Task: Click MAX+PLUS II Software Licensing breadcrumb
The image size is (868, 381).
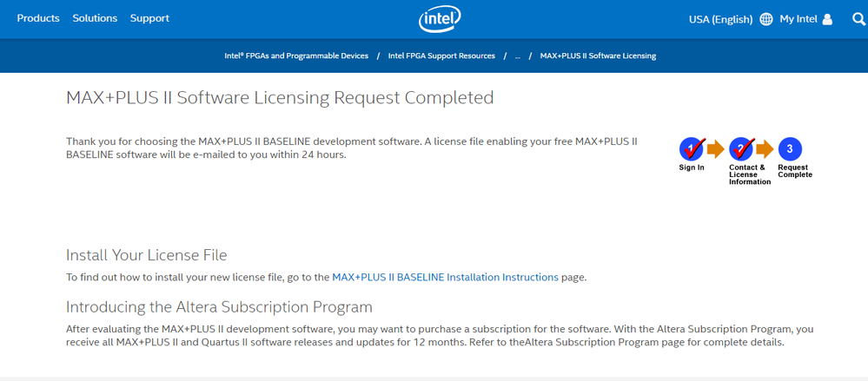Action: (x=598, y=56)
